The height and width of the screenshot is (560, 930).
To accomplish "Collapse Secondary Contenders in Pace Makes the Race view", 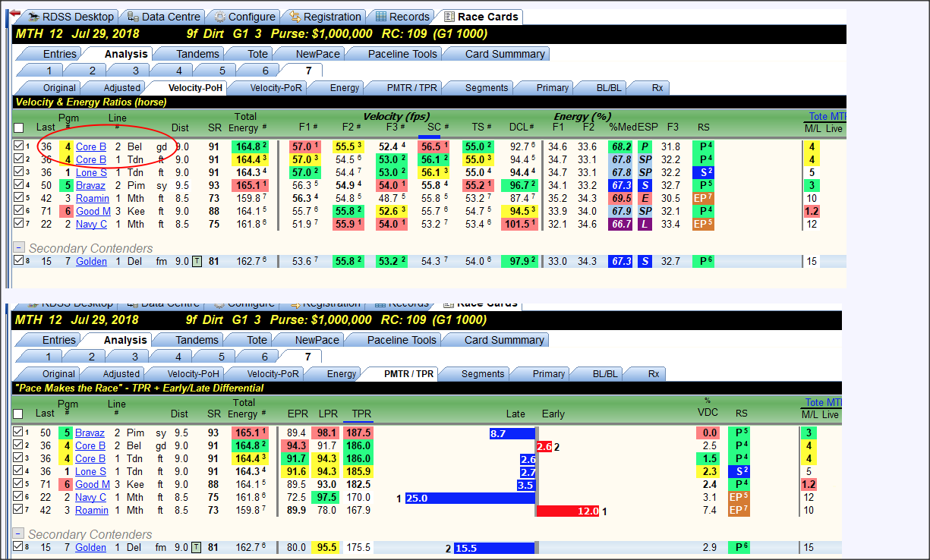I will coord(19,534).
